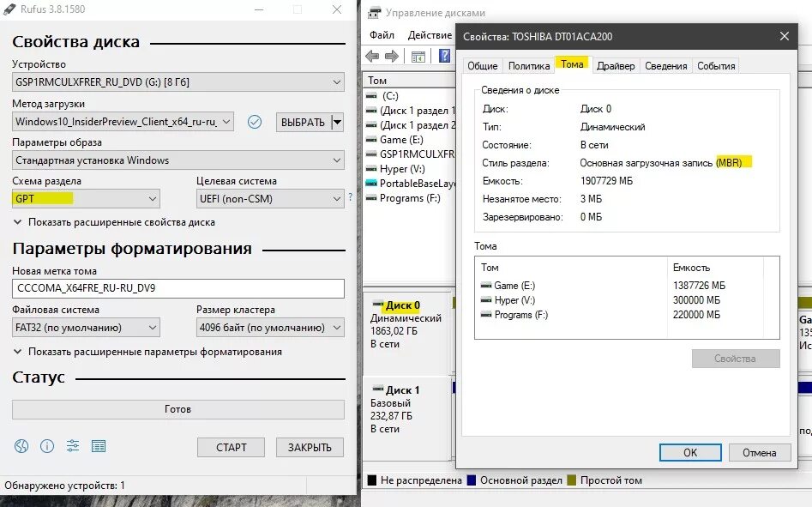Open Rufus log icon
Viewport: 812px width, 507px height.
[x=99, y=446]
